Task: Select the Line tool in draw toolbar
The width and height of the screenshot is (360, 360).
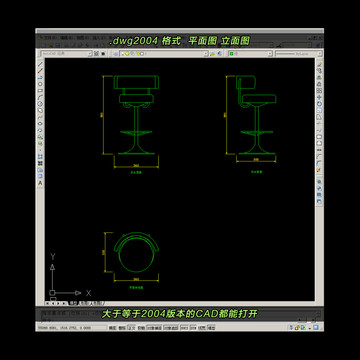Action: coord(40,64)
